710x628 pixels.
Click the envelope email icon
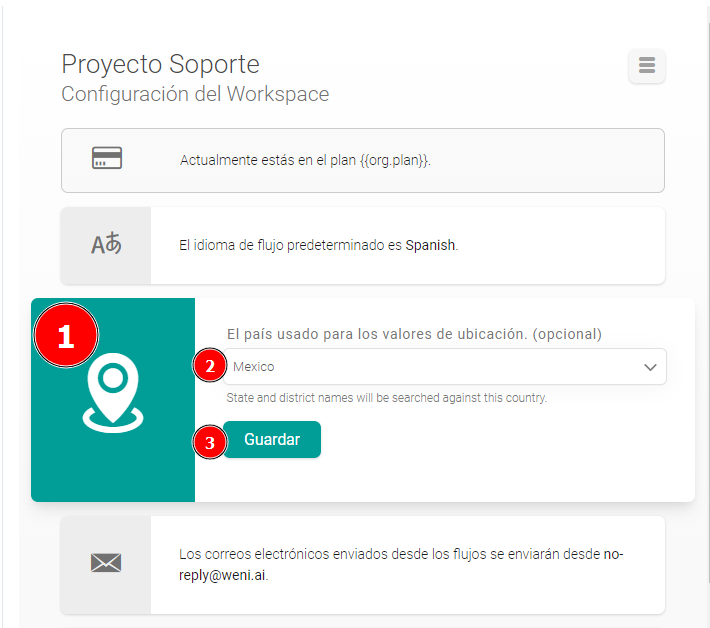pos(106,563)
